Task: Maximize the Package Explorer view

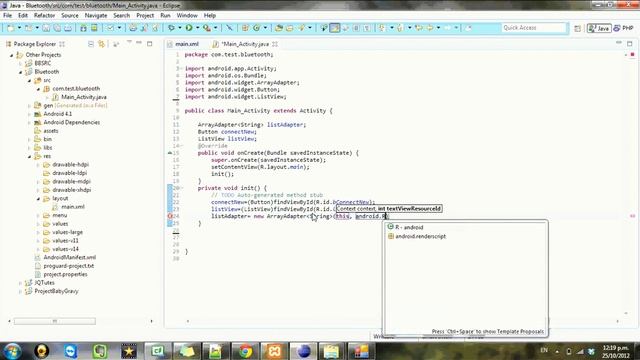Action: [x=149, y=43]
